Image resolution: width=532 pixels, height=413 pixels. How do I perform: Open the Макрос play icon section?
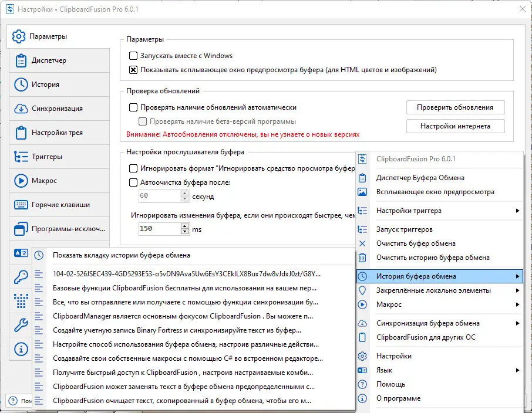pyautogui.click(x=21, y=181)
